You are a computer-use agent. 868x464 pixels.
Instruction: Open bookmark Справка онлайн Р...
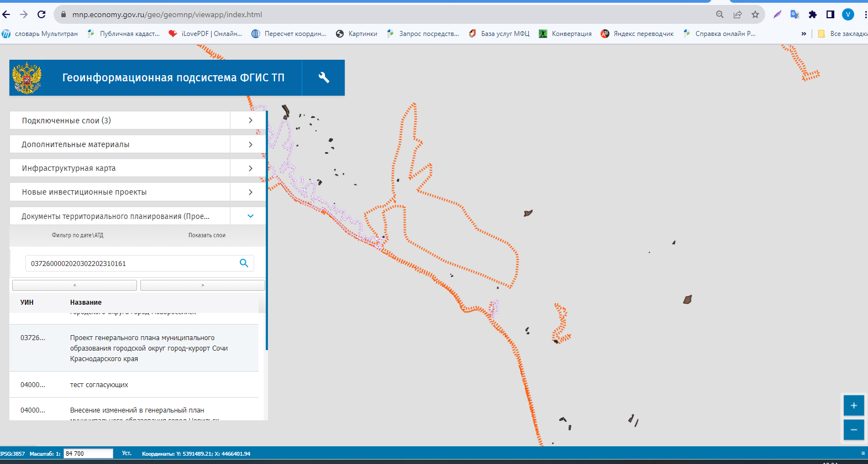click(719, 34)
